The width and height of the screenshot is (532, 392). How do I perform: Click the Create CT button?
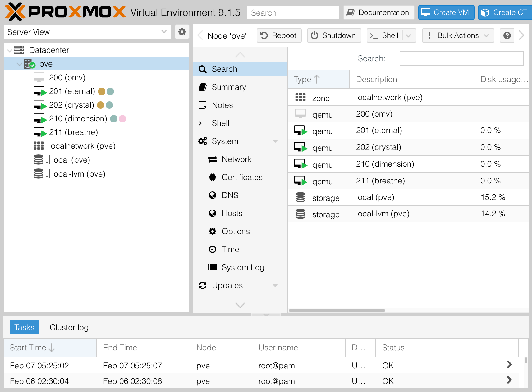pyautogui.click(x=505, y=12)
